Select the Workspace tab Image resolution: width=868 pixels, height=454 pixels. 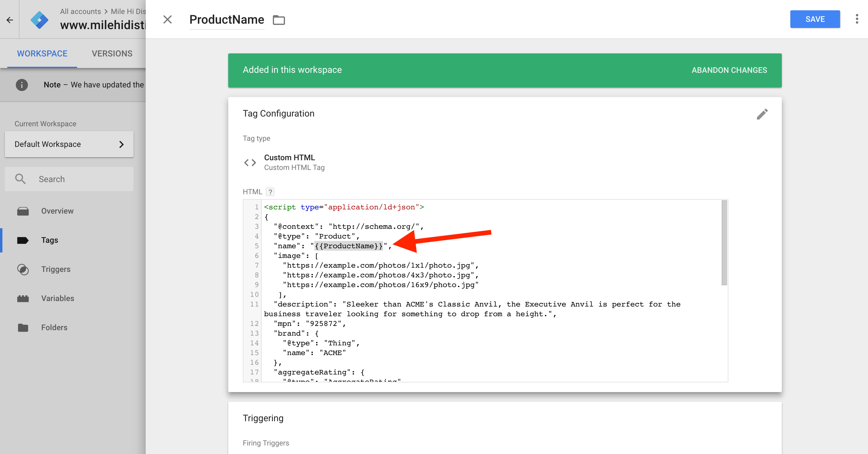(42, 53)
